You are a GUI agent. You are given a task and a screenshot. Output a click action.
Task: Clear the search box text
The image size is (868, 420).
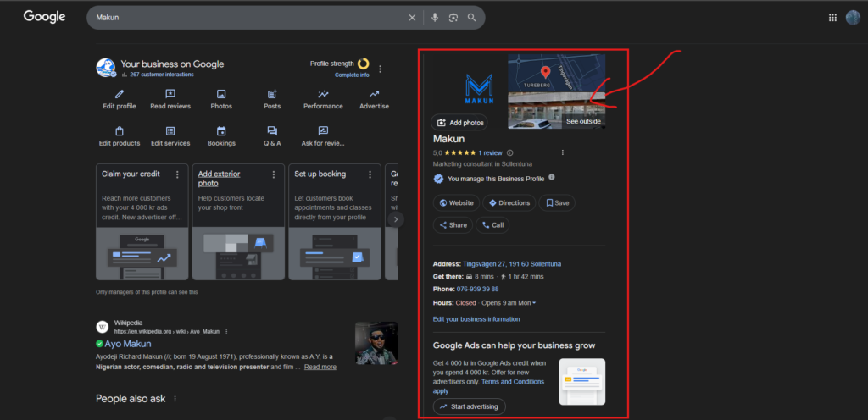click(413, 18)
